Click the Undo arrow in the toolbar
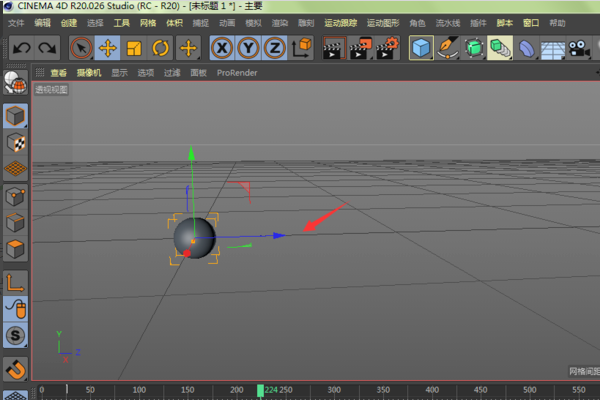Screen dimensions: 600x400 pyautogui.click(x=21, y=47)
